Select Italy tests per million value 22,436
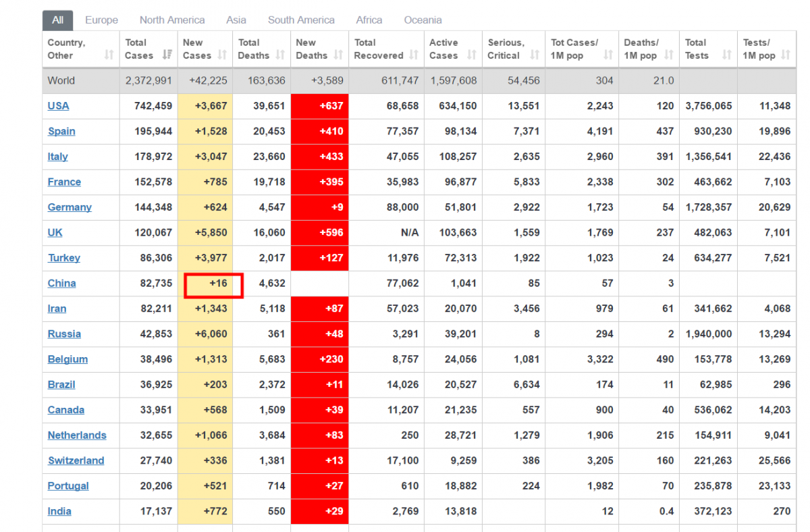The width and height of the screenshot is (810, 532). coord(774,157)
